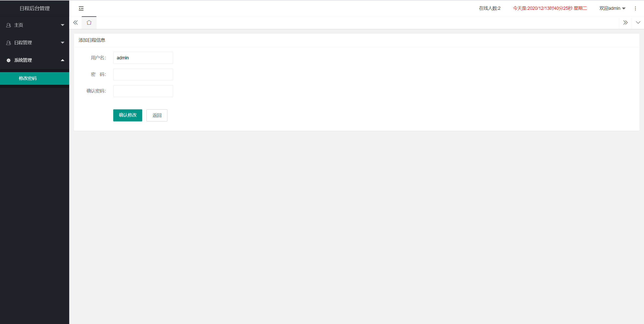Expand the 主页 menu arrow
The image size is (644, 324).
click(x=62, y=25)
